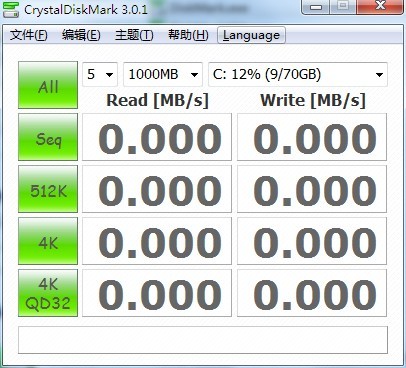Run the 4K test button
Viewport: 406px width, 368px height.
point(48,241)
